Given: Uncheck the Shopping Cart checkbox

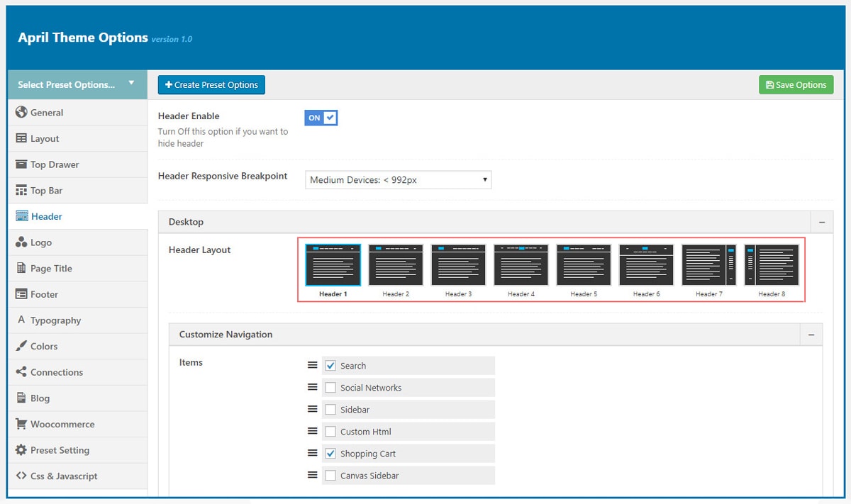Looking at the screenshot, I should tap(330, 454).
